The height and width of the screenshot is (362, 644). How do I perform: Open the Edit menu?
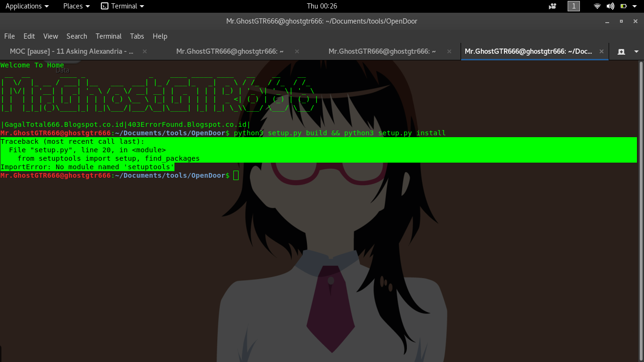[29, 36]
